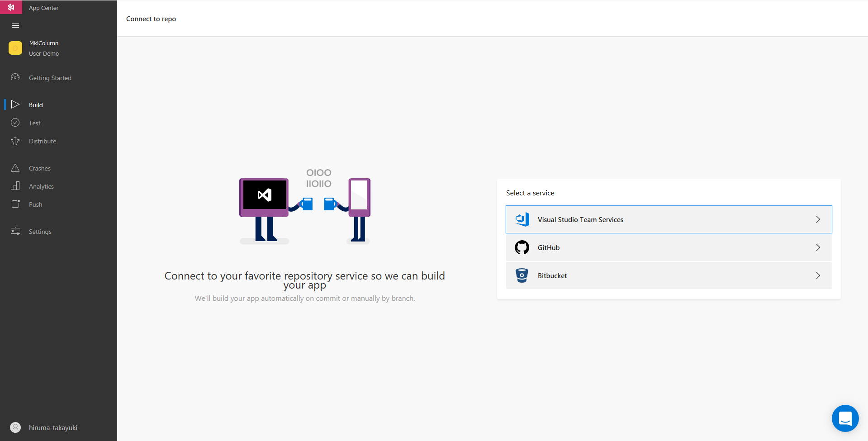Click the Distribute arrows icon
868x441 pixels.
coord(15,141)
